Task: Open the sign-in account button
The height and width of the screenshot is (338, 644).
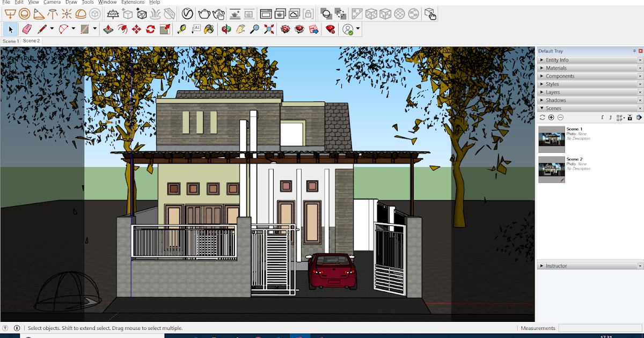Action: [x=349, y=30]
